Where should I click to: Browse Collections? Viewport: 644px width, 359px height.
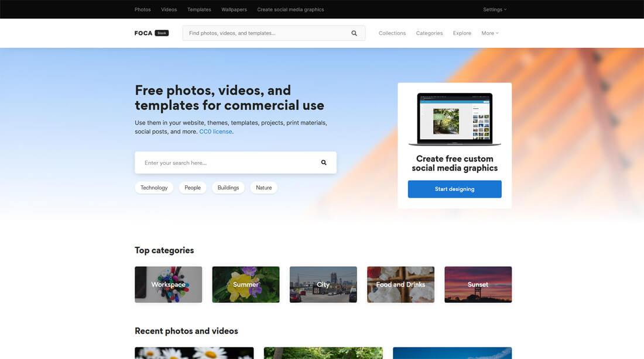click(392, 33)
